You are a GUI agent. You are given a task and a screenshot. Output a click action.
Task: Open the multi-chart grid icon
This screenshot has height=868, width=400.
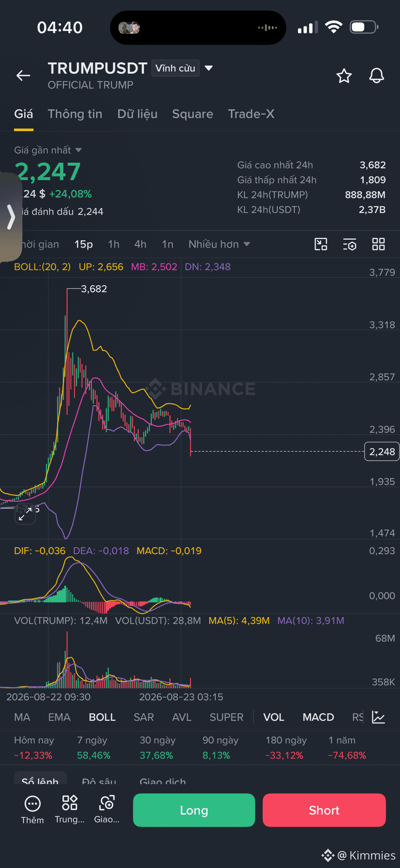(x=379, y=244)
